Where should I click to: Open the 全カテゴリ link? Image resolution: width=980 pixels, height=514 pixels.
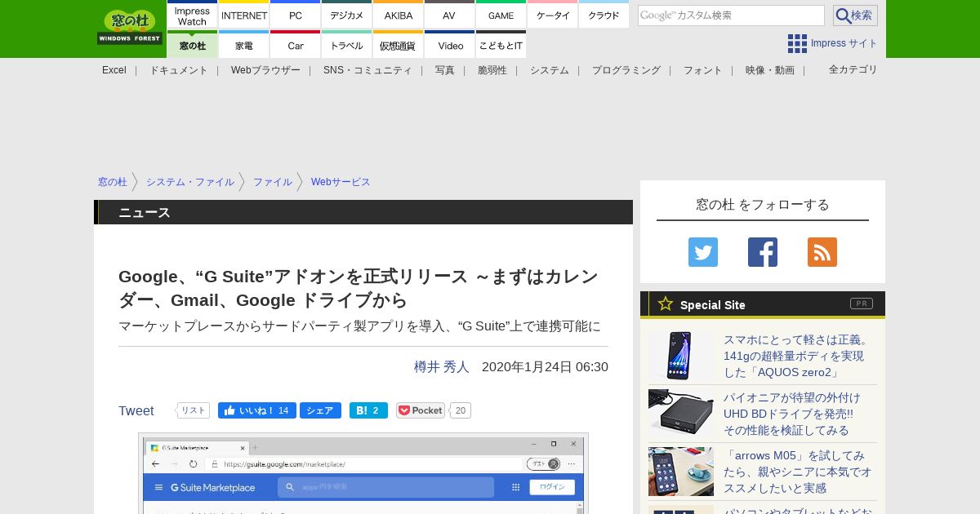[x=853, y=69]
